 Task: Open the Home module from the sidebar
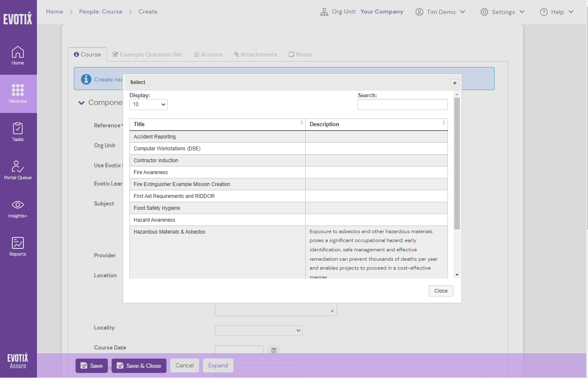(x=17, y=55)
